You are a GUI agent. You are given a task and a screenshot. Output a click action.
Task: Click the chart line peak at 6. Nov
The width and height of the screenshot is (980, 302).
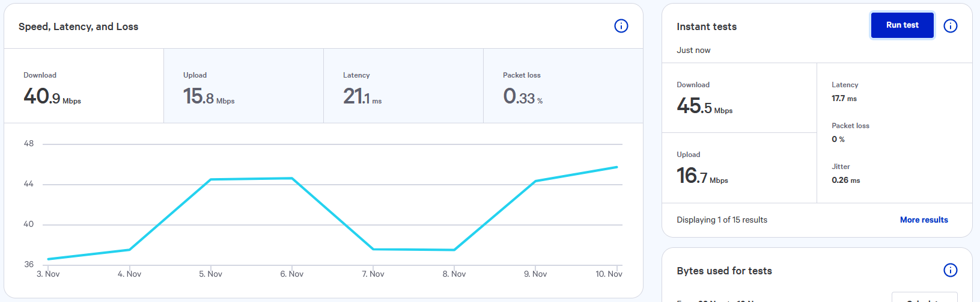coord(292,178)
